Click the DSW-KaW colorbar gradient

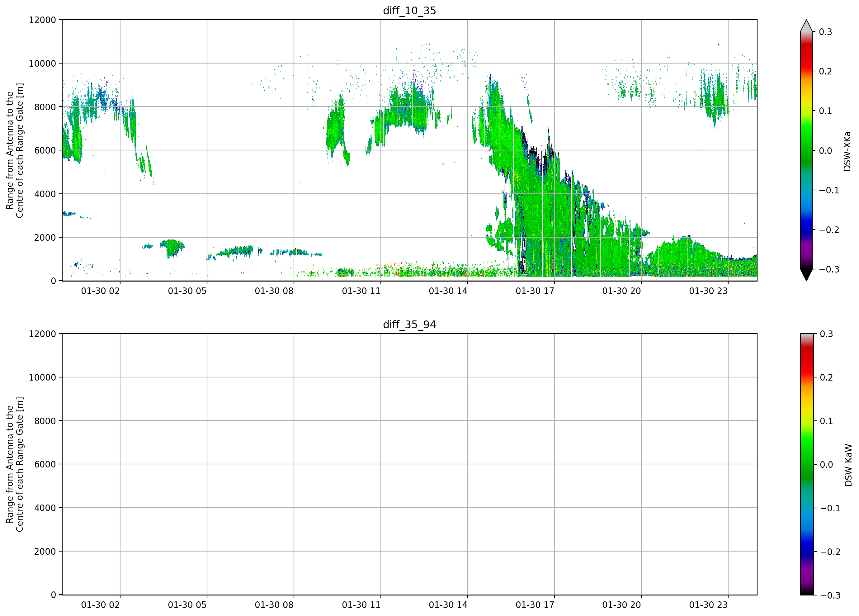pyautogui.click(x=806, y=464)
